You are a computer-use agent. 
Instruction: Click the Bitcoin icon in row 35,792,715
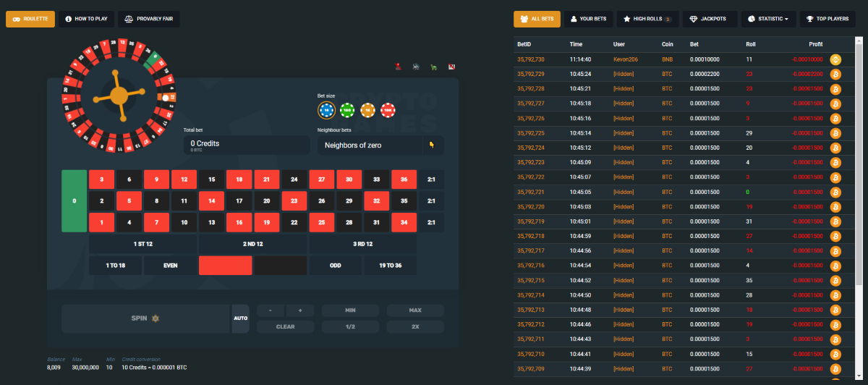pyautogui.click(x=835, y=281)
